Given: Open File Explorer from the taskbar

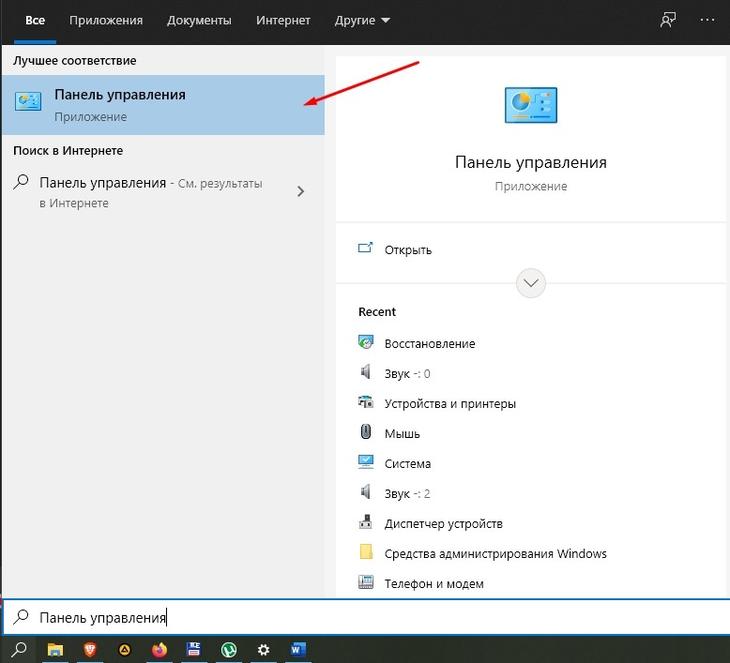Looking at the screenshot, I should click(55, 650).
